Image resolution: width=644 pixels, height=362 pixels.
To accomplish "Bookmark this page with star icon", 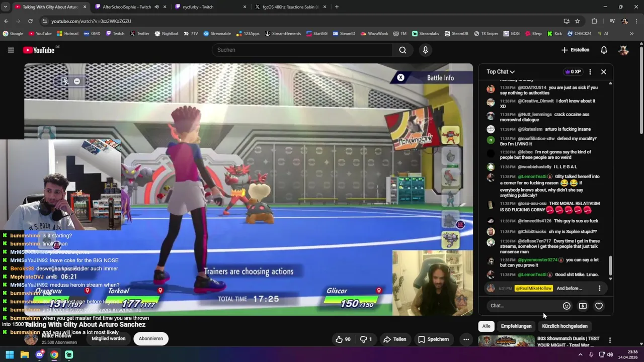I will pyautogui.click(x=577, y=21).
